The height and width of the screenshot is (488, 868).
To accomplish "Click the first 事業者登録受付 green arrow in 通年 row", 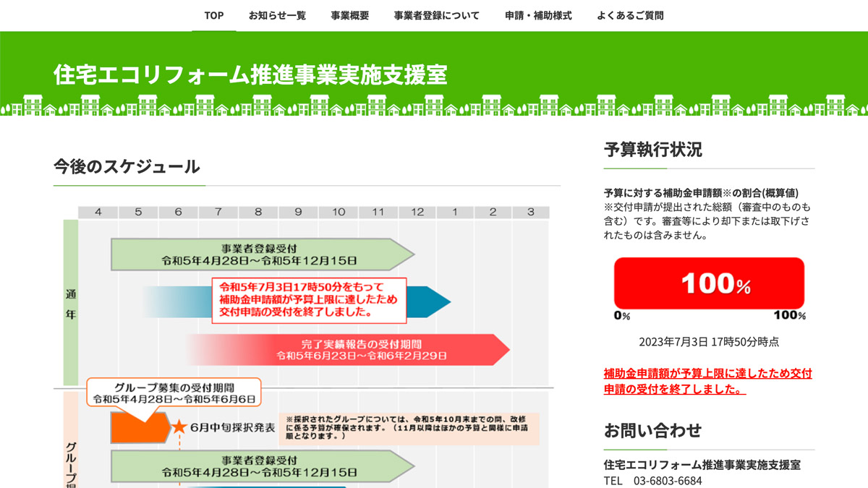I will point(263,254).
